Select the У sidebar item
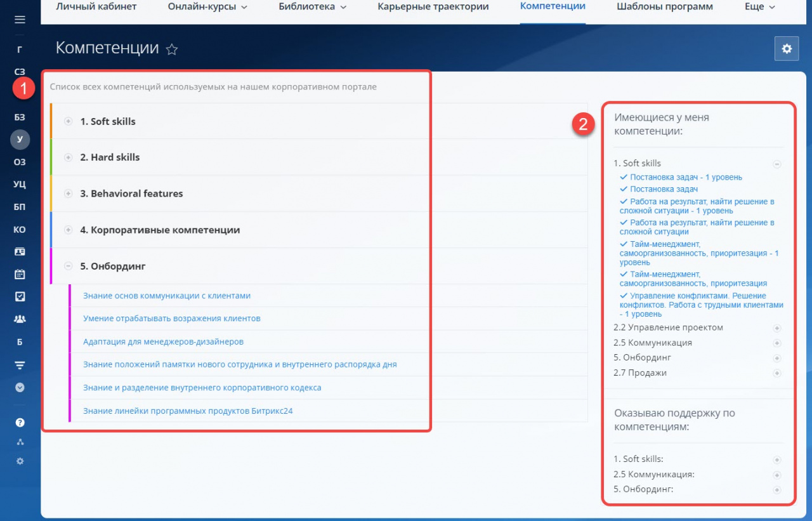 [x=20, y=139]
